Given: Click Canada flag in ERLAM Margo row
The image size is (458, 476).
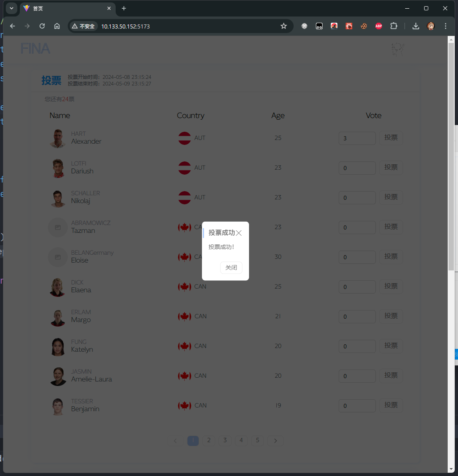Looking at the screenshot, I should click(x=185, y=317).
